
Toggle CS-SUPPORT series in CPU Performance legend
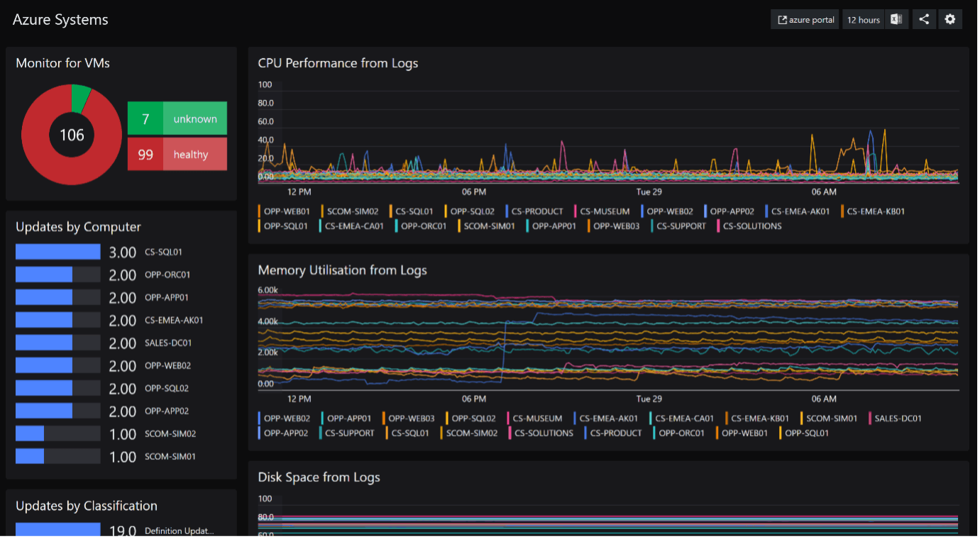tap(678, 226)
